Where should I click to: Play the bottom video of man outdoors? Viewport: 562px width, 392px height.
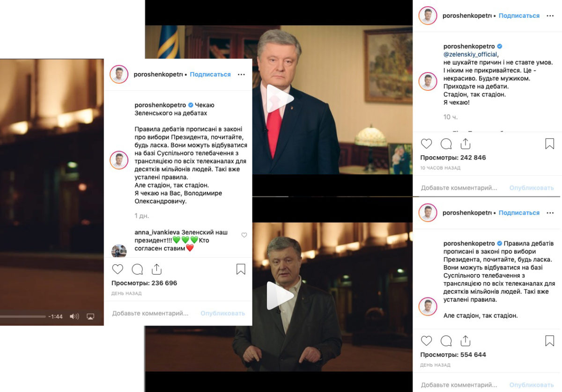280,296
